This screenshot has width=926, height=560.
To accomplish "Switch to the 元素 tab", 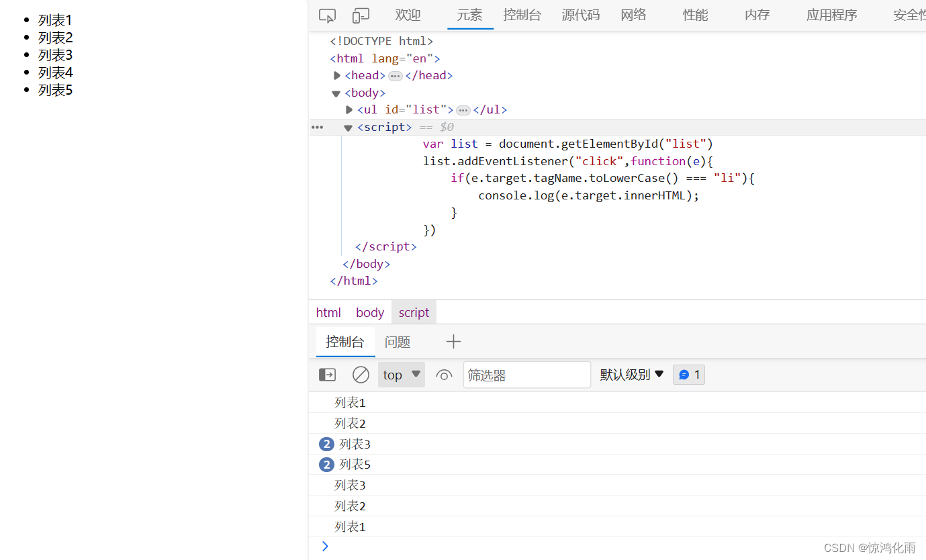I will click(x=469, y=15).
